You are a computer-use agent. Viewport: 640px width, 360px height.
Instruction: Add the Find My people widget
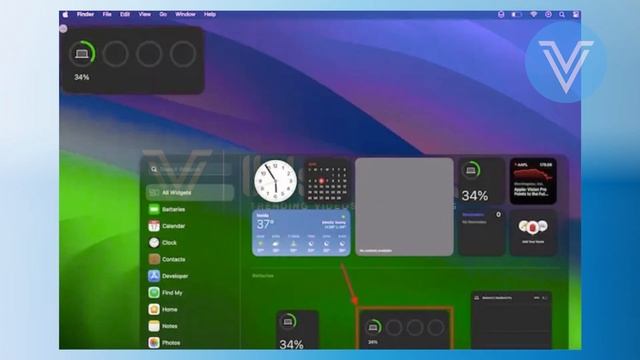533,233
